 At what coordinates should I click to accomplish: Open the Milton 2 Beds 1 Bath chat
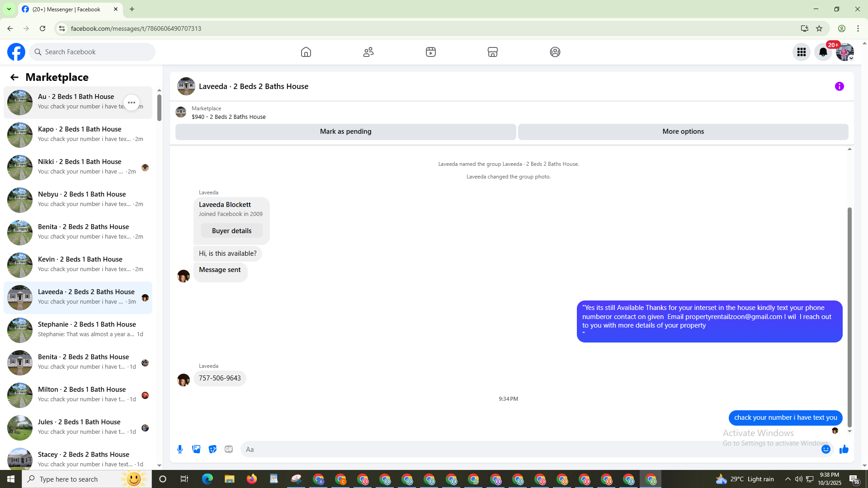[x=78, y=395]
